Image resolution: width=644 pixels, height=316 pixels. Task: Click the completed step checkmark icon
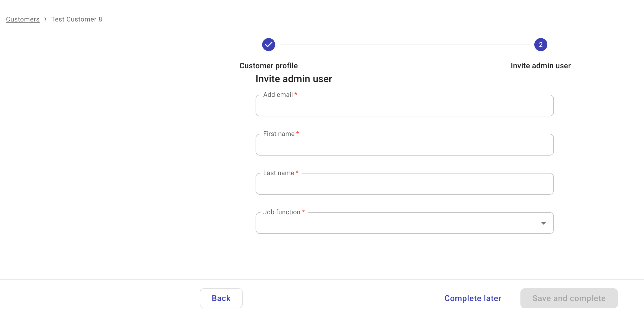pos(268,45)
